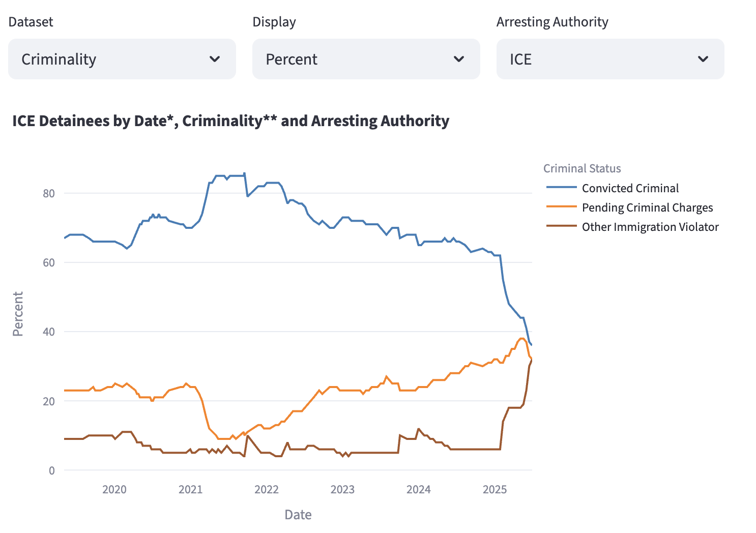Click the chevron arrow in Percent selector
Screen dimensions: 756x533
pyautogui.click(x=459, y=59)
